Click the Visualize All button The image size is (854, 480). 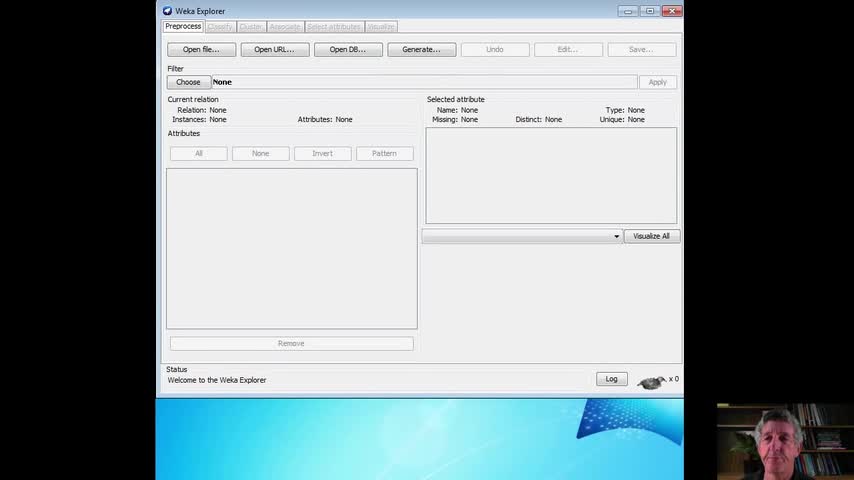[x=651, y=236]
